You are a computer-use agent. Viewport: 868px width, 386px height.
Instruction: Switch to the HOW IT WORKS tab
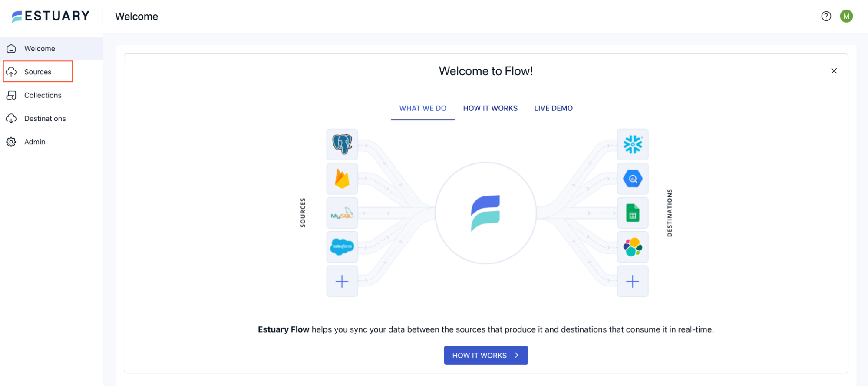(490, 108)
